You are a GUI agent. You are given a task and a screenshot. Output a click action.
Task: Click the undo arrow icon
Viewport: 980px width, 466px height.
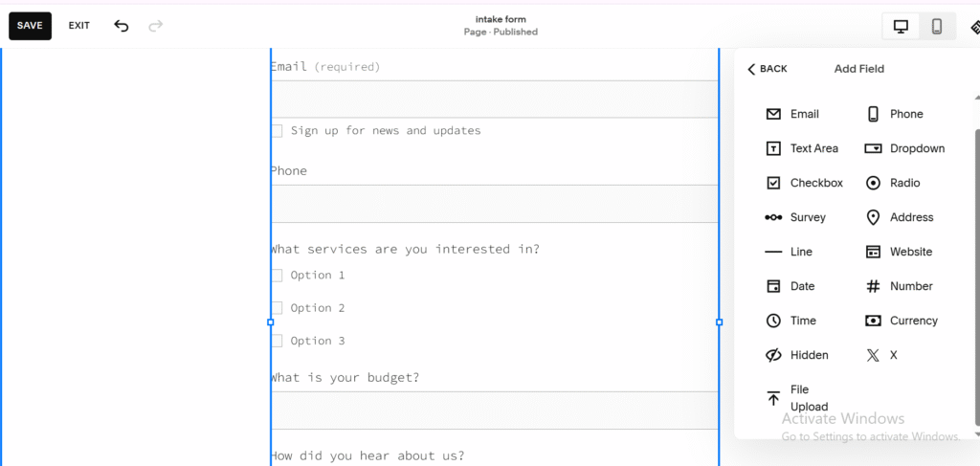pos(122,26)
